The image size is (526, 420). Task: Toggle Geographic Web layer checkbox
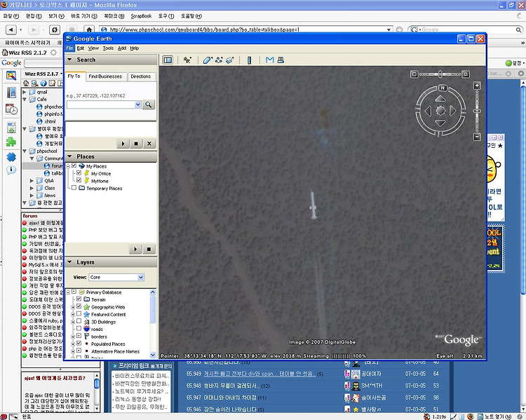pos(79,306)
